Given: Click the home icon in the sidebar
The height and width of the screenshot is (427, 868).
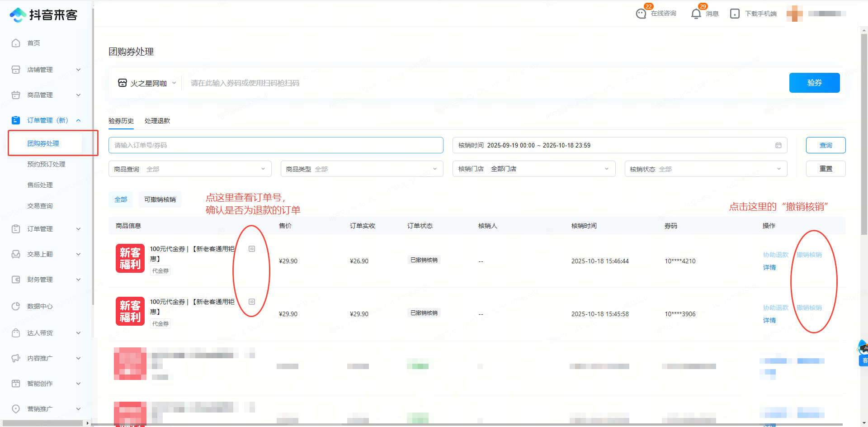Looking at the screenshot, I should [16, 43].
